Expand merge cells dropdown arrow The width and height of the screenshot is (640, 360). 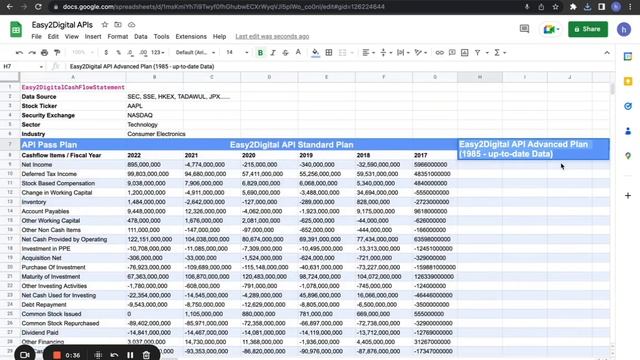pyautogui.click(x=352, y=53)
